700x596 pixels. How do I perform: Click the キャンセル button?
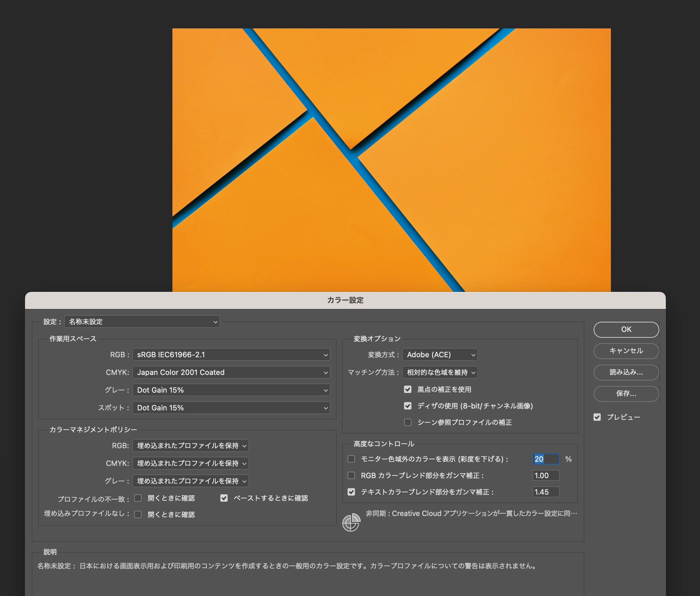(x=626, y=351)
